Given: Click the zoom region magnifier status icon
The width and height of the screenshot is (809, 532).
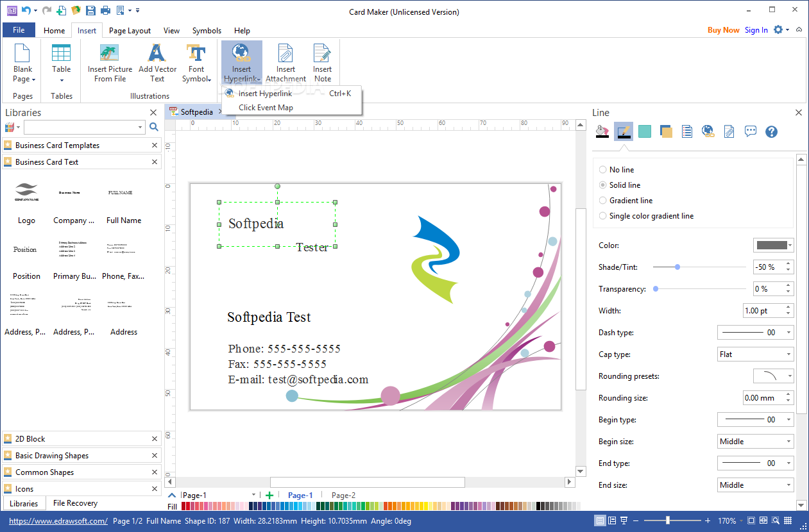Looking at the screenshot, I should pos(775,520).
